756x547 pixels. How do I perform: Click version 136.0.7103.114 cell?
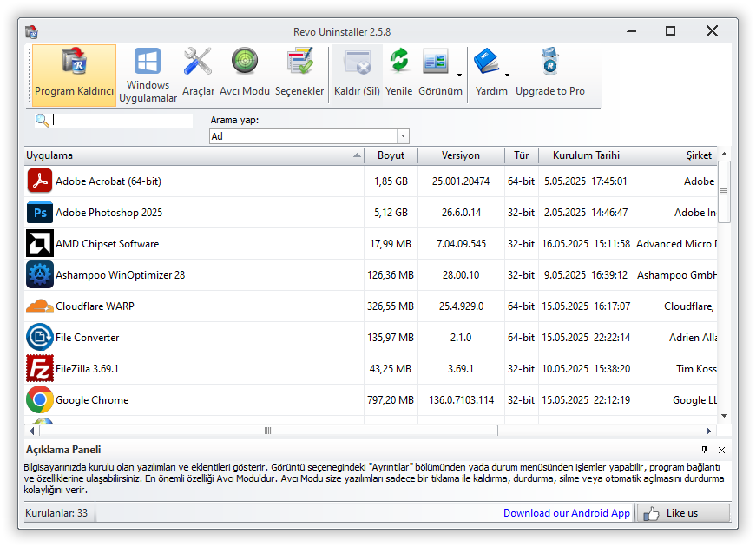462,400
